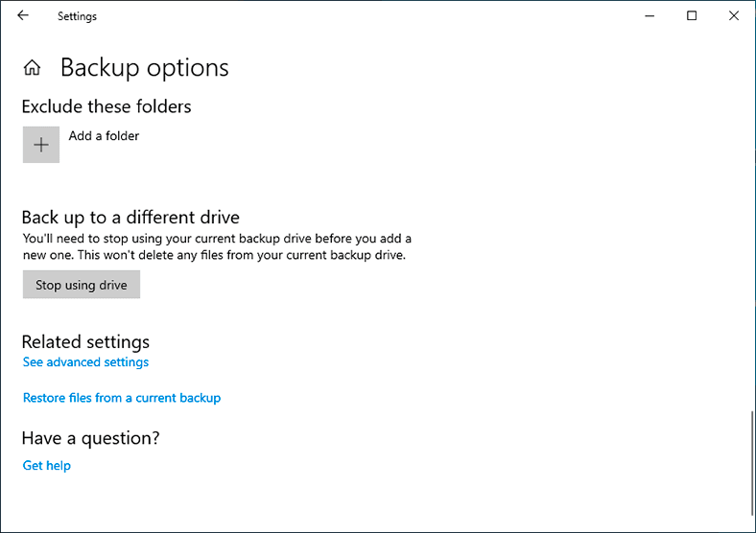Click the Back up to a different drive heading
Screen dimensions: 756x533
coord(130,218)
